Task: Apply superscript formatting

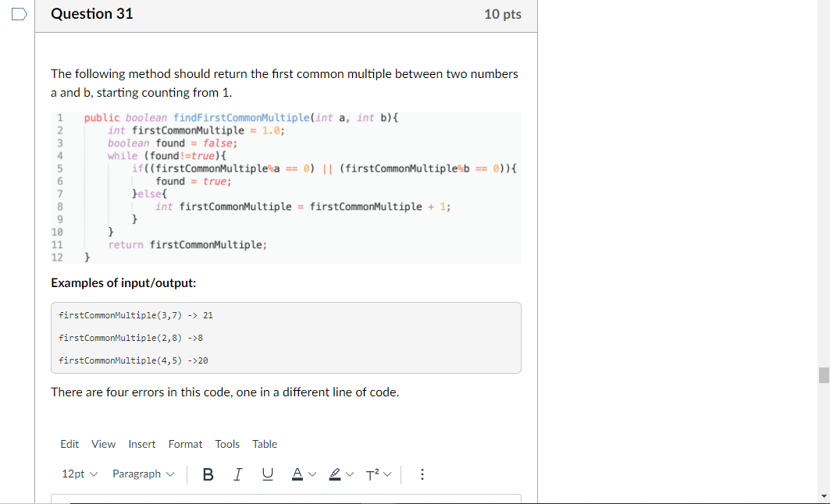Action: (x=372, y=474)
